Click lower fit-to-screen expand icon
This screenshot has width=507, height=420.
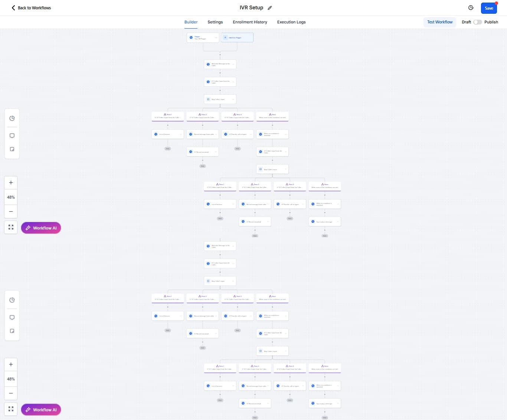pyautogui.click(x=11, y=409)
